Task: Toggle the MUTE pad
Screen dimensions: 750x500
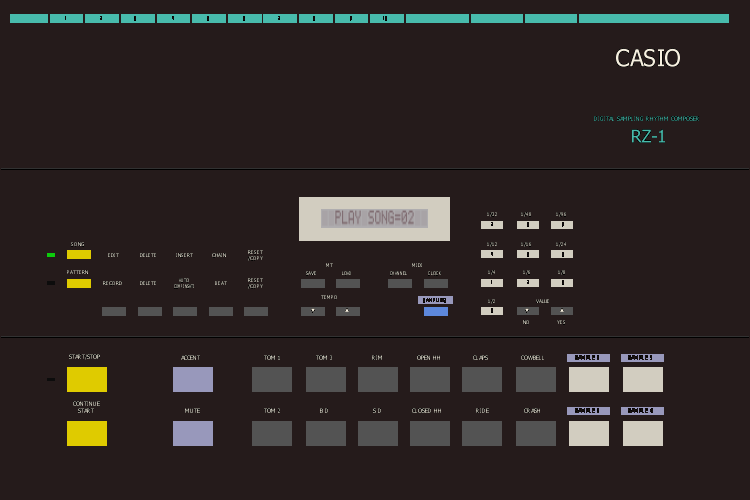Action: (193, 433)
